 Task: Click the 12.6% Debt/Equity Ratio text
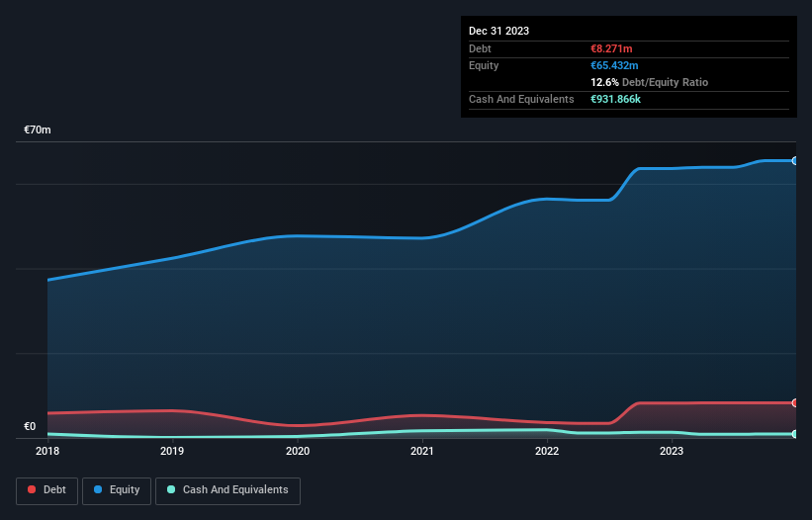(x=650, y=82)
